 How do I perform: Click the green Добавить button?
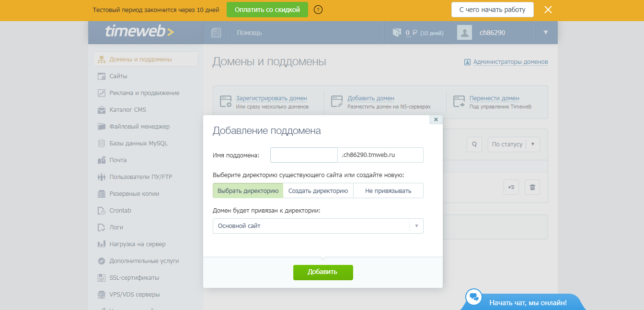(x=323, y=272)
